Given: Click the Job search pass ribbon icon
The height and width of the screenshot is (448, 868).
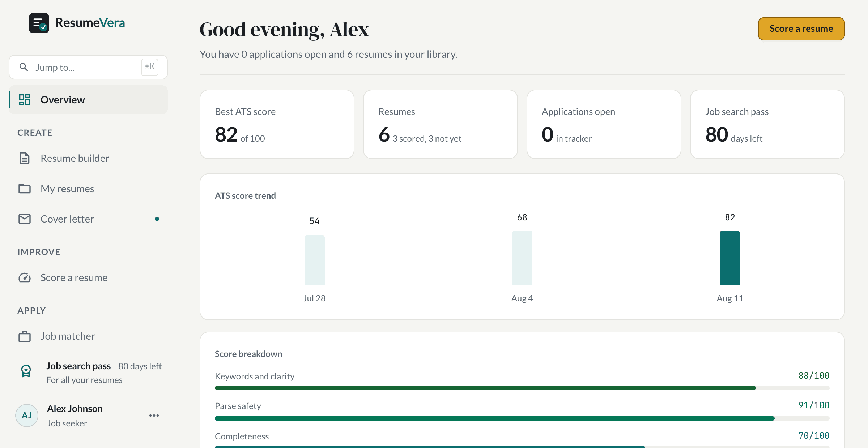Looking at the screenshot, I should [x=26, y=371].
